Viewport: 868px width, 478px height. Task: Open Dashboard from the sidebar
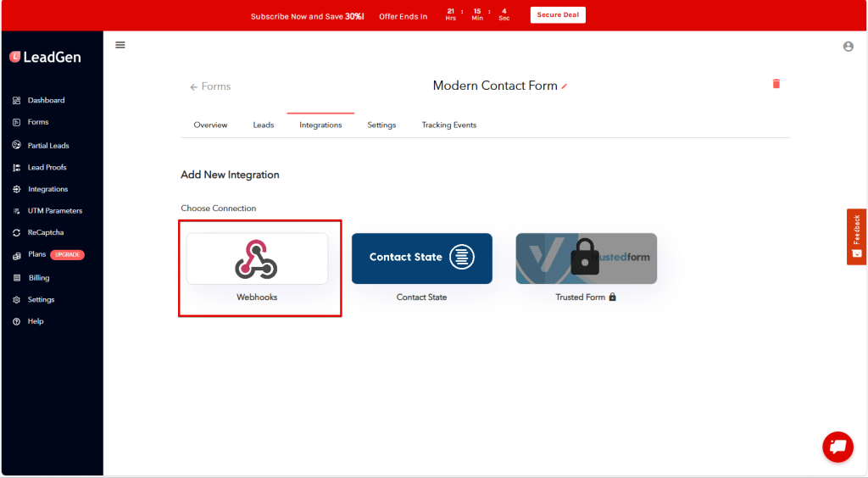click(46, 100)
